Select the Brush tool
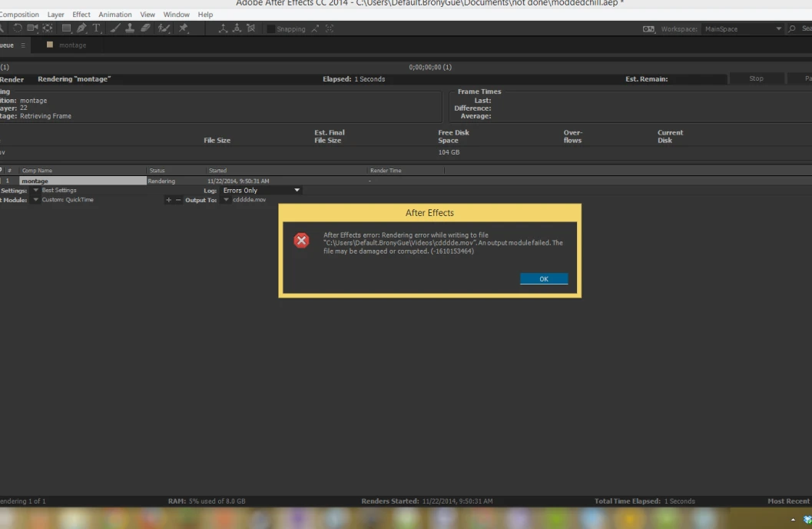This screenshot has height=529, width=812. coord(115,28)
